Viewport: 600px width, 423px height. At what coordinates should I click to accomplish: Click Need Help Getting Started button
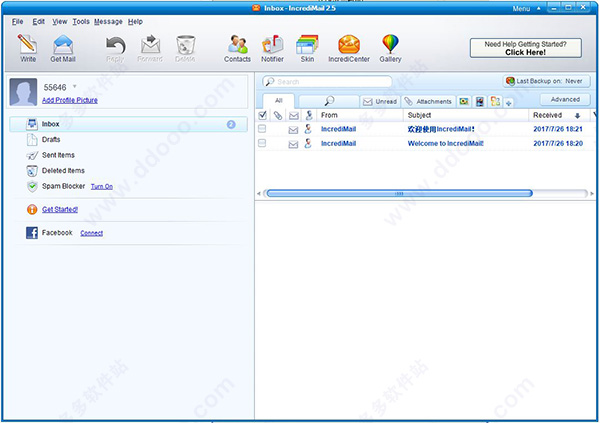pyautogui.click(x=525, y=48)
